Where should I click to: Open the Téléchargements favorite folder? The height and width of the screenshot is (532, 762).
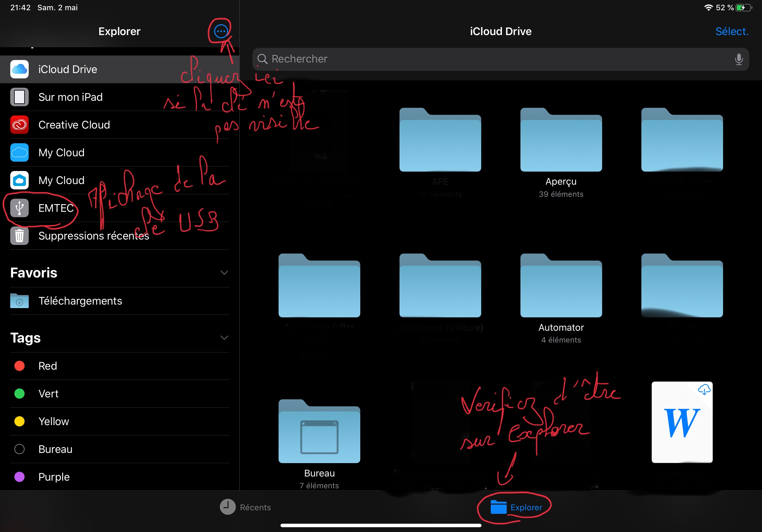click(80, 301)
